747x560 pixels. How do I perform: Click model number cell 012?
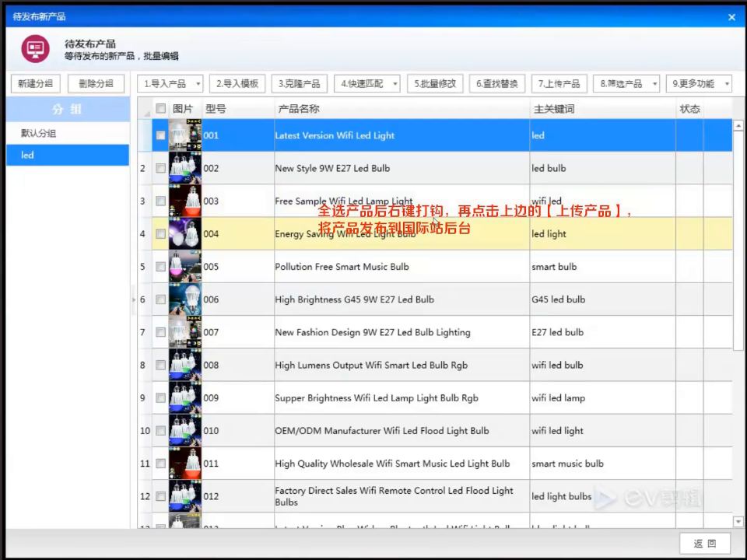(x=238, y=496)
